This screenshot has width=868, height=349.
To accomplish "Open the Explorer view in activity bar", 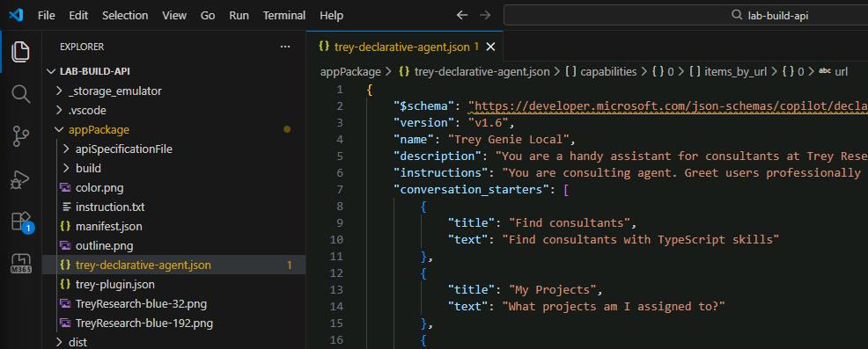I will click(21, 52).
